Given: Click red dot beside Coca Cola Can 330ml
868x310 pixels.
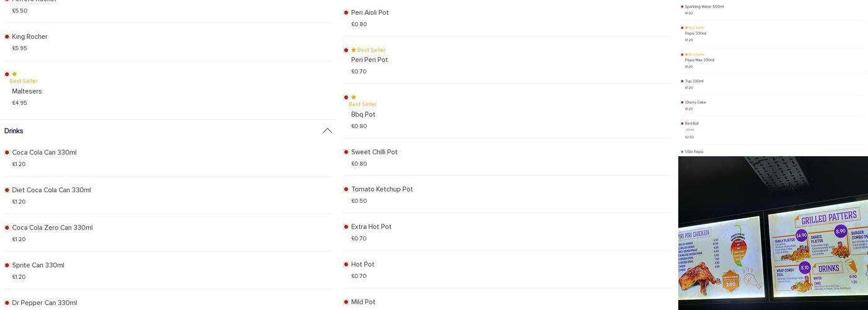Looking at the screenshot, I should click(7, 153).
